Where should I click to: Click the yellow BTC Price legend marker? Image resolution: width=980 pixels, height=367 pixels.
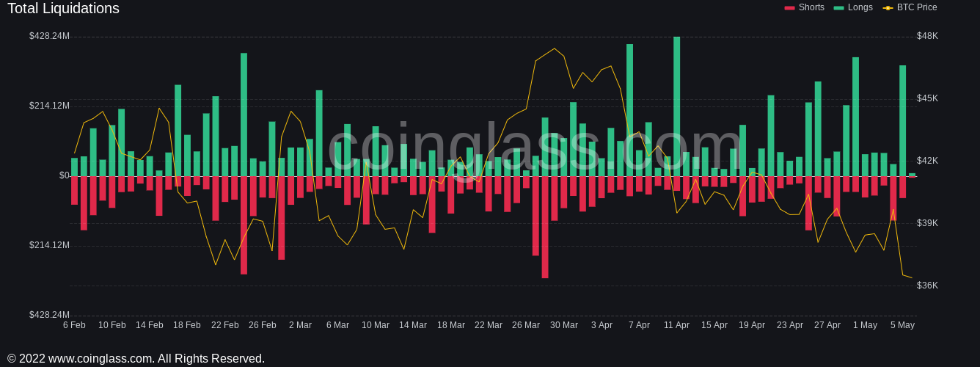888,8
